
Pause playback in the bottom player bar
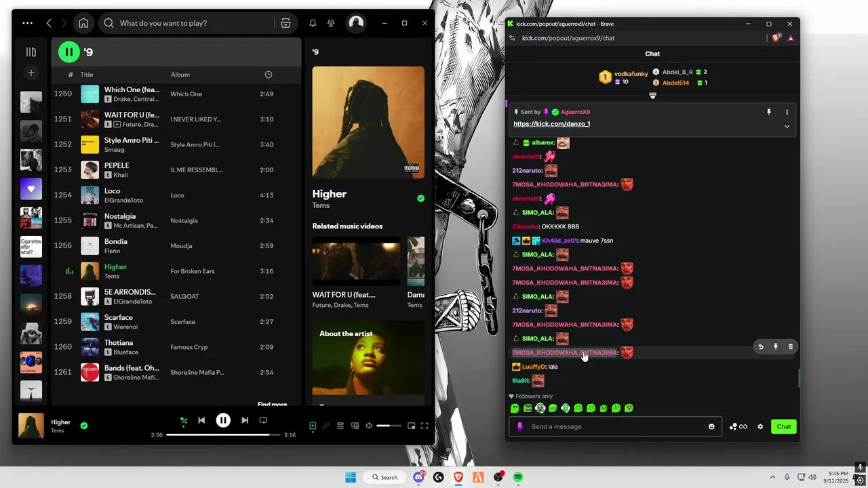tap(223, 420)
